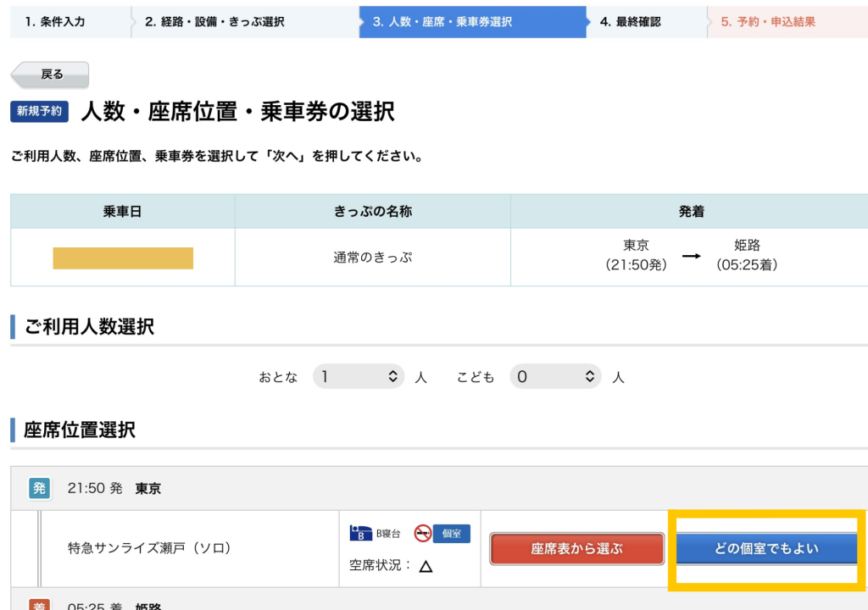The width and height of the screenshot is (868, 610).
Task: Click the blue どの個室でもよい button
Action: 766,548
